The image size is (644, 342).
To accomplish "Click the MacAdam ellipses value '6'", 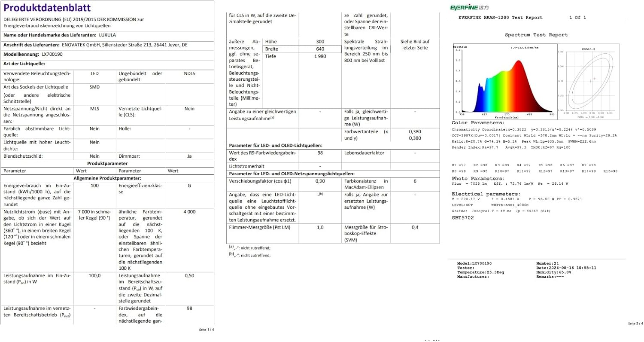I will [x=415, y=181].
